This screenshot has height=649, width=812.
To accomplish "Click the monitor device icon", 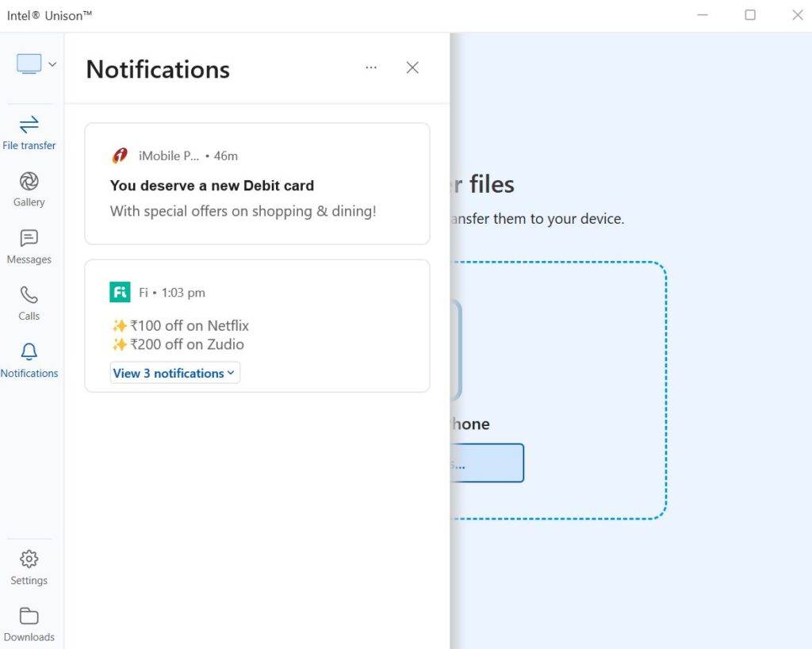I will [29, 64].
